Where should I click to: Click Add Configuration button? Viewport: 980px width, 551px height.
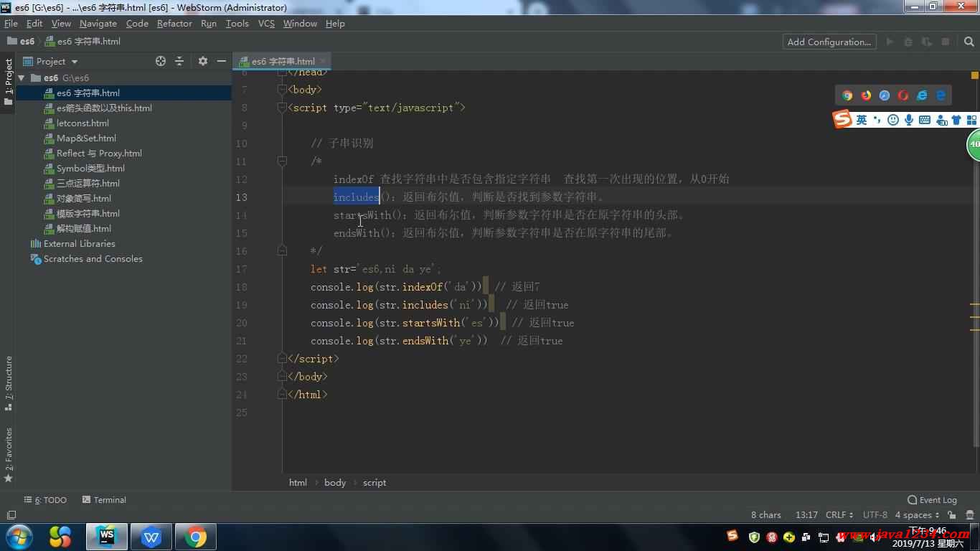point(829,42)
